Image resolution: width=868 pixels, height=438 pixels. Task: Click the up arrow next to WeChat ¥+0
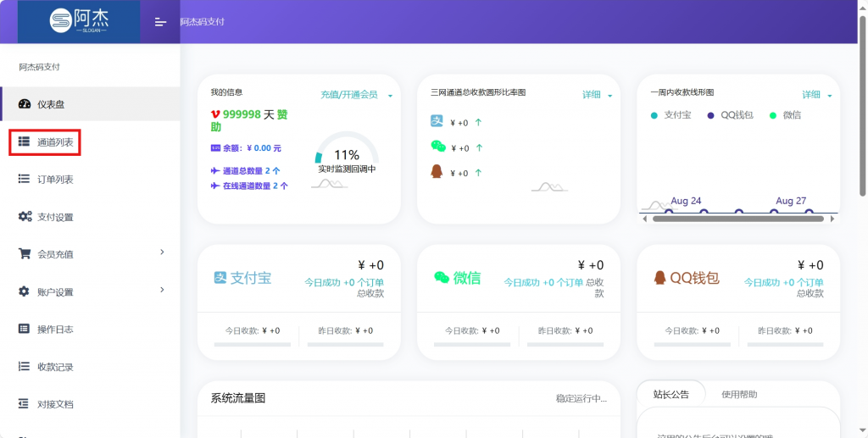click(x=480, y=147)
